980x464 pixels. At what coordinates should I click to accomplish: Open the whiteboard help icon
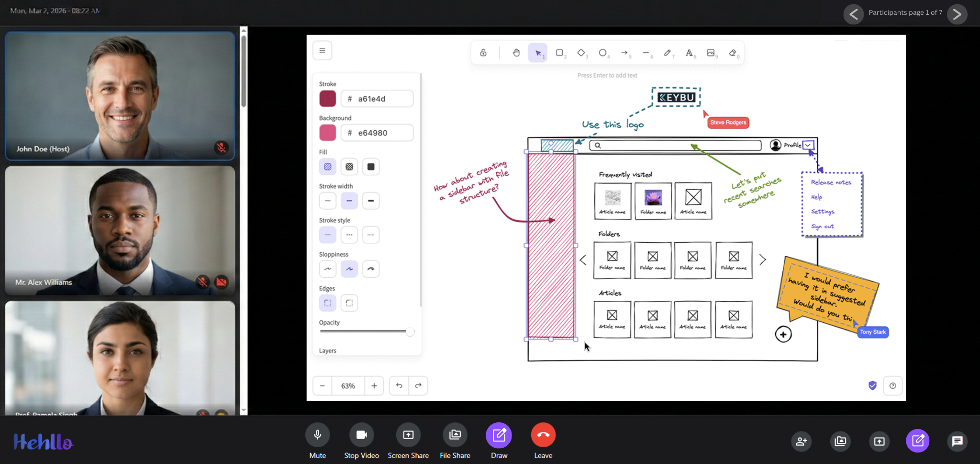pyautogui.click(x=892, y=385)
